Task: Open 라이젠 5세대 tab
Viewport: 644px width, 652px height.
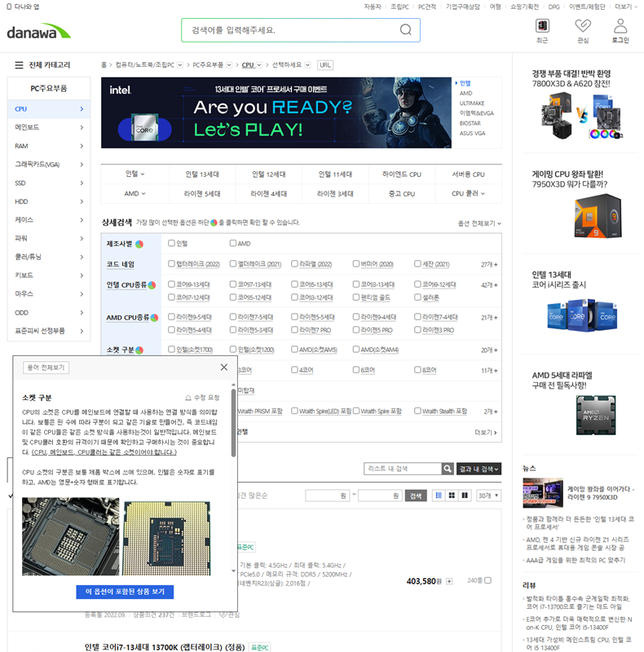Action: tap(202, 194)
